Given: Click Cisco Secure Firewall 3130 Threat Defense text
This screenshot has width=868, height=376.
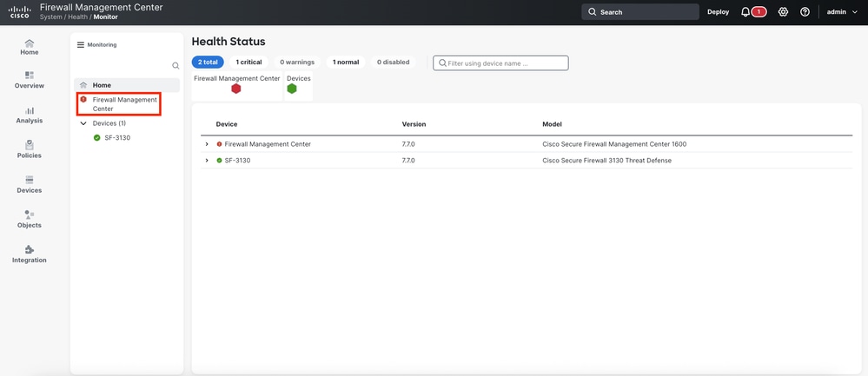Looking at the screenshot, I should [x=606, y=161].
